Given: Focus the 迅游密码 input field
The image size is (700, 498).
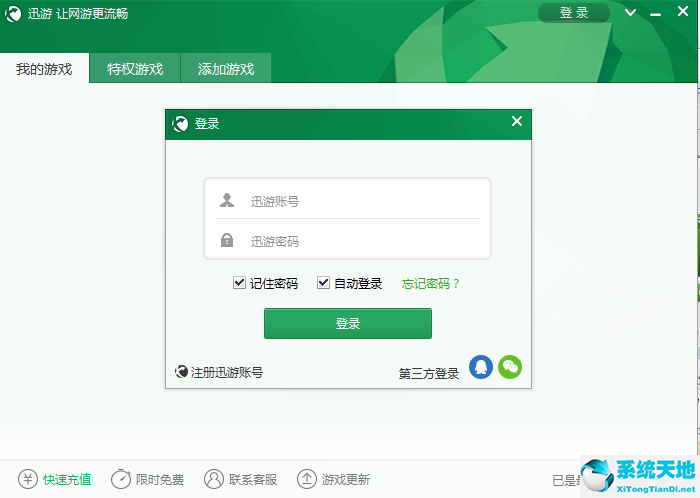Looking at the screenshot, I should [x=347, y=241].
